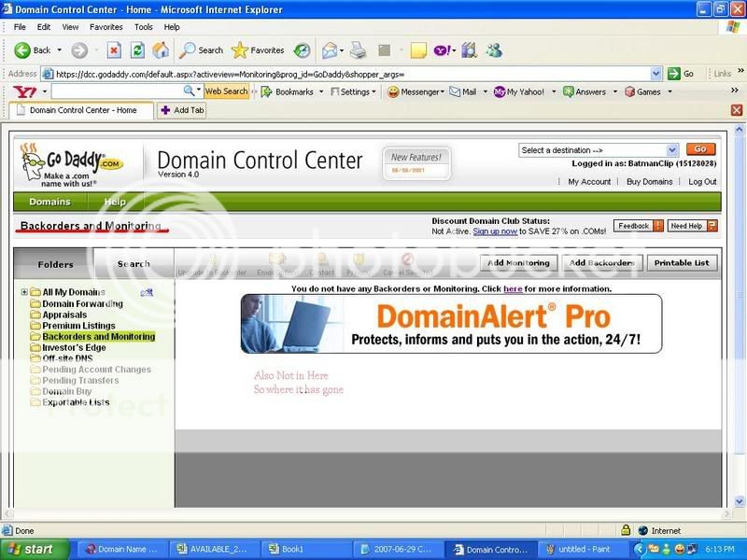Click the Home house icon
Image resolution: width=747 pixels, height=560 pixels.
tap(161, 50)
